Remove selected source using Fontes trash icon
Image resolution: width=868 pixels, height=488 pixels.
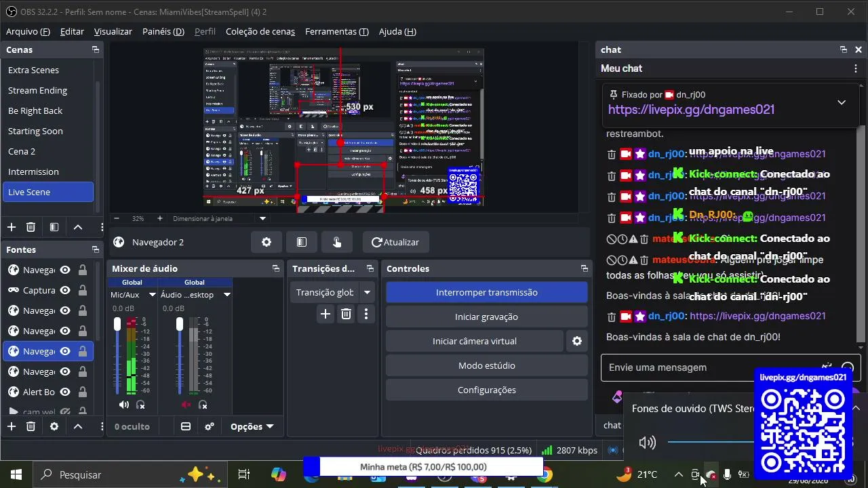[31, 426]
